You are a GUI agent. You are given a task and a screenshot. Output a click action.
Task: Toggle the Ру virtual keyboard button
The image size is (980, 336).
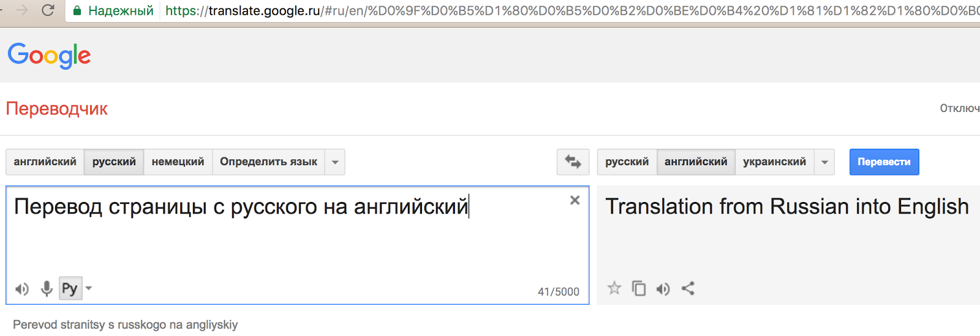click(x=70, y=288)
